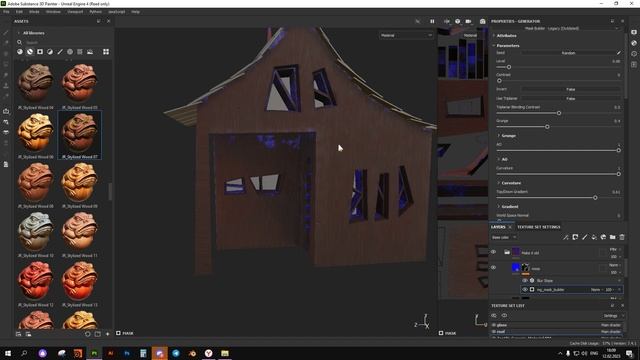Select the smart materials filter icon
This screenshot has height=360, width=640.
30,52
